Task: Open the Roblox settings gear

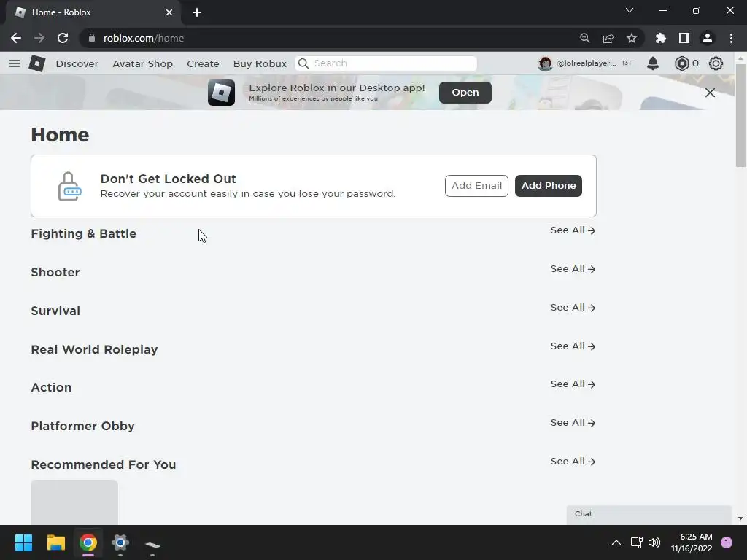Action: pyautogui.click(x=716, y=63)
